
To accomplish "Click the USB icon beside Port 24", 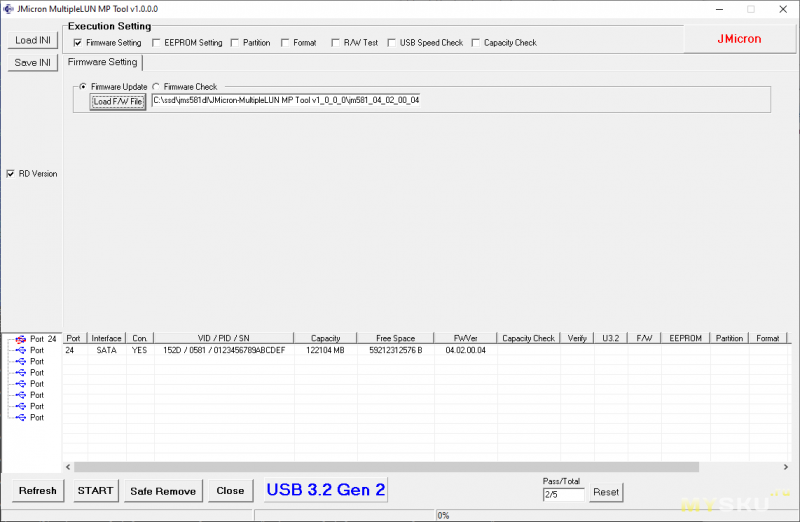I will click(20, 339).
